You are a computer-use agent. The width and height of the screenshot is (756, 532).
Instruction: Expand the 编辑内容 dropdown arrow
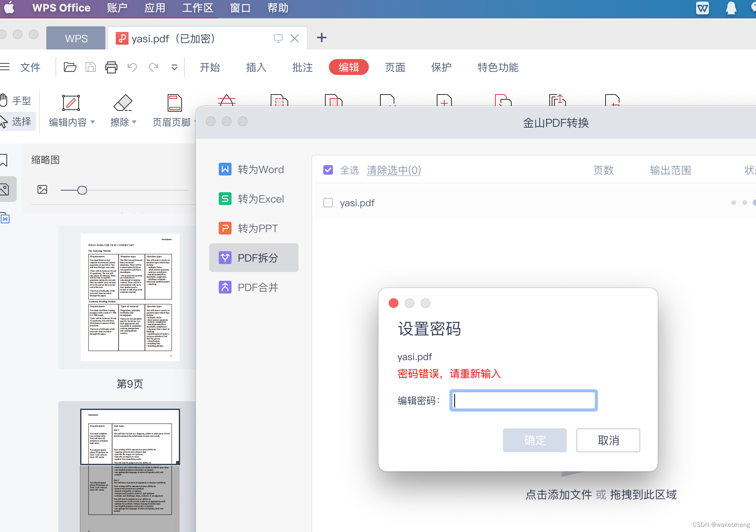click(93, 122)
